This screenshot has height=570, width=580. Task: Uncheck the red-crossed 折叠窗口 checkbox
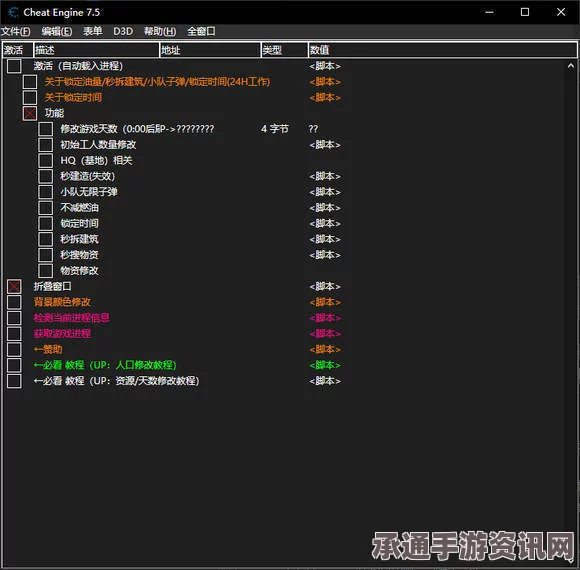coord(14,287)
